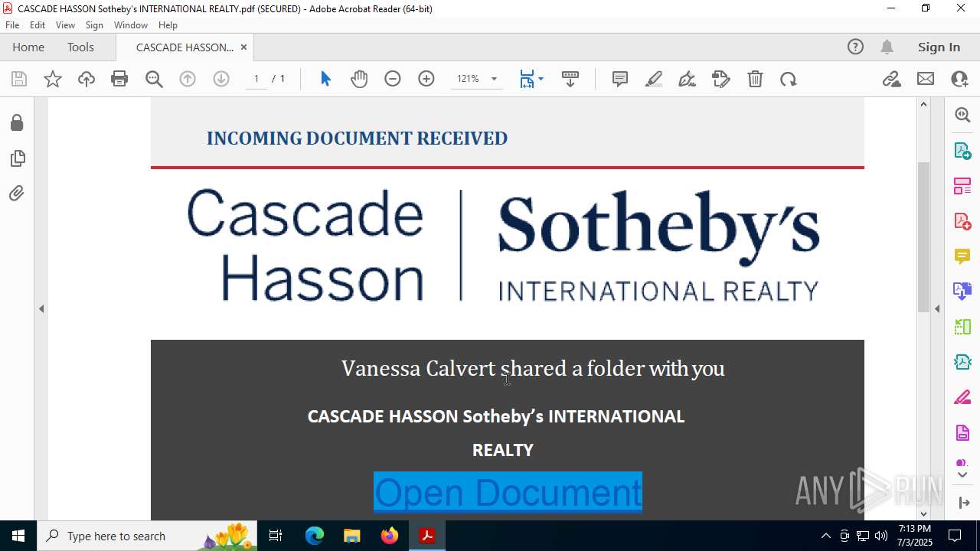Image resolution: width=980 pixels, height=551 pixels.
Task: Open Organize Pages tool in right pane
Action: point(962,185)
